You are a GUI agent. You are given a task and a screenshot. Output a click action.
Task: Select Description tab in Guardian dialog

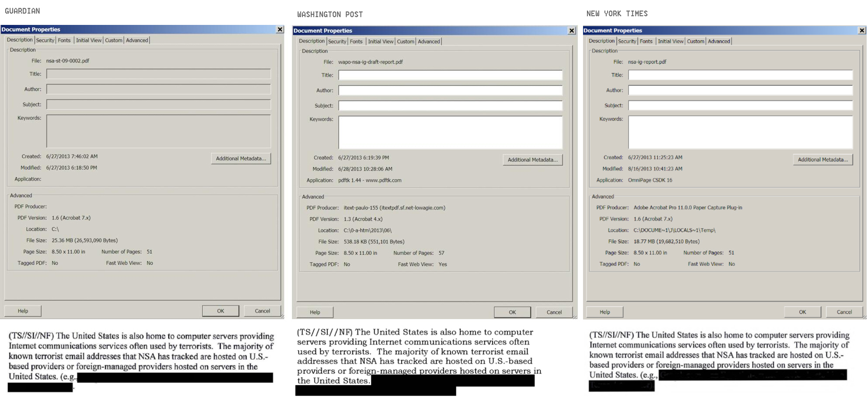click(x=20, y=40)
